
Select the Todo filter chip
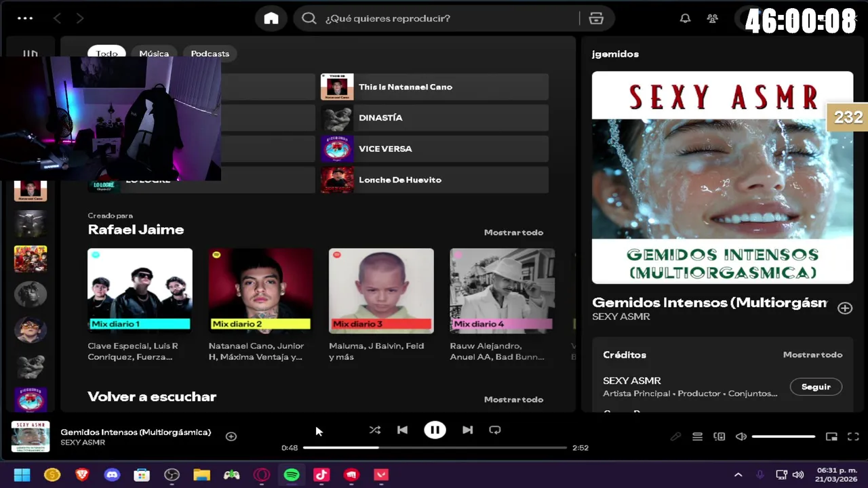[106, 54]
